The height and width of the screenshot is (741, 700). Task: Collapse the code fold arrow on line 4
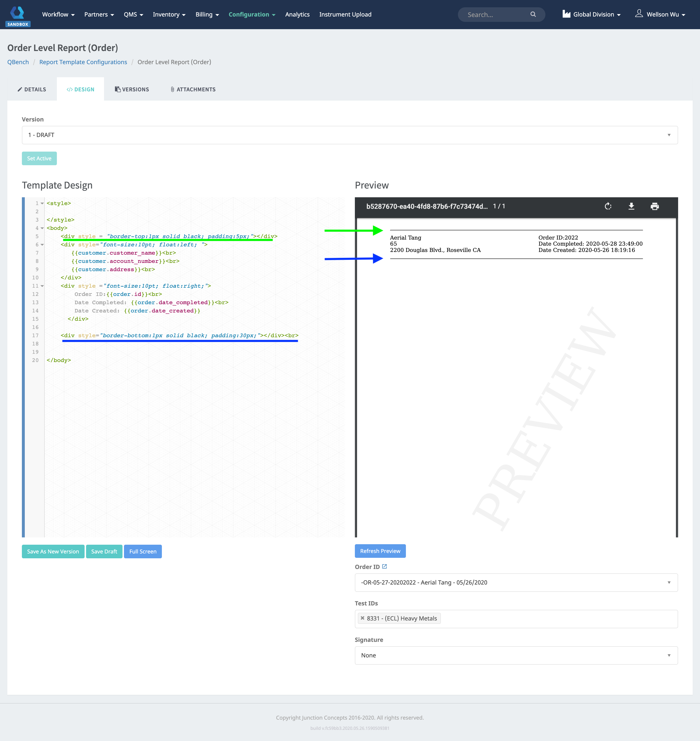pyautogui.click(x=42, y=228)
